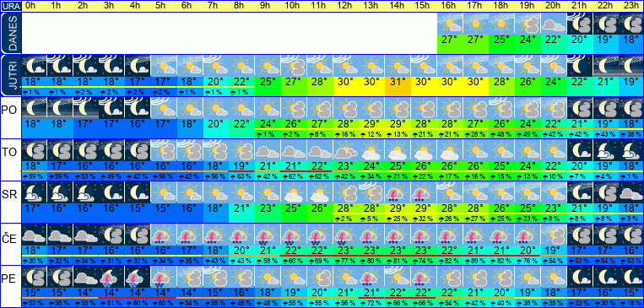Image resolution: width=644 pixels, height=308 pixels.
Task: Click the overcast night icon for ČE at 0h
Action: click(34, 234)
